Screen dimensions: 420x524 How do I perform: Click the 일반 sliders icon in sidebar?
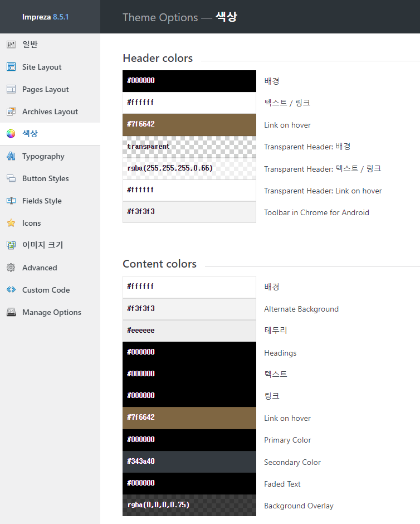point(11,45)
